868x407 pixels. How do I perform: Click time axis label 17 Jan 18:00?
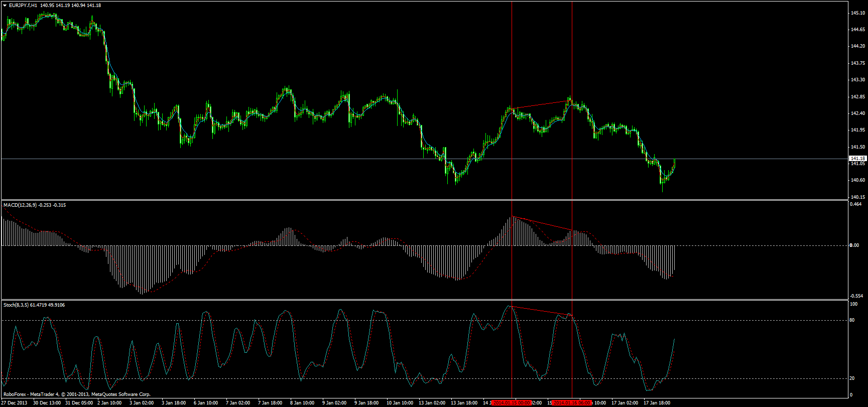click(657, 403)
